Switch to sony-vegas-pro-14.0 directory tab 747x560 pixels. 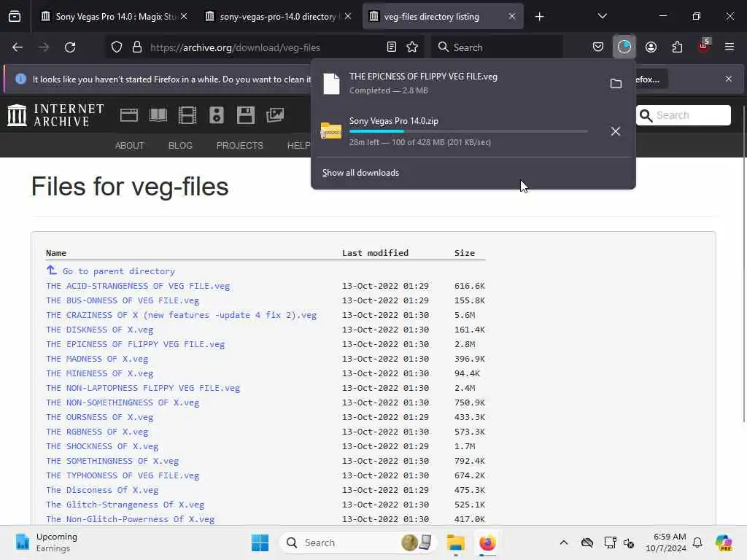point(278,17)
